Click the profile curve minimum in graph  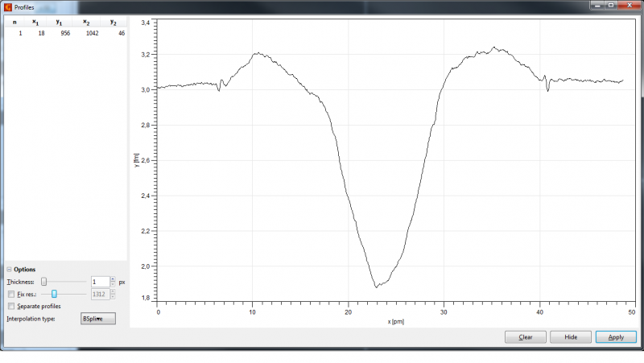[x=375, y=287]
